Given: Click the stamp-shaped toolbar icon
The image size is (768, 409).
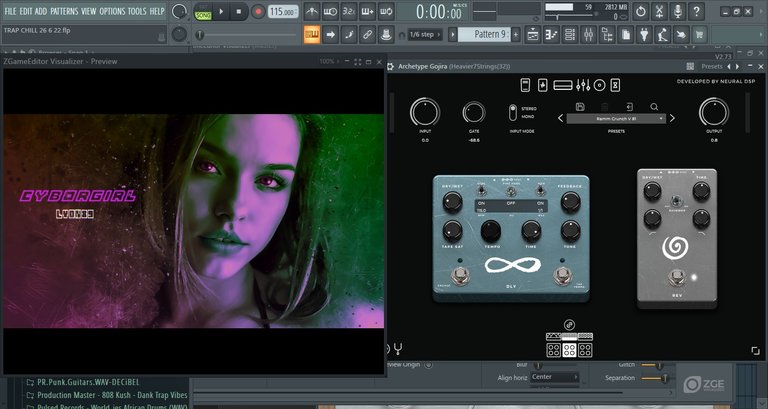Looking at the screenshot, I should (386, 35).
